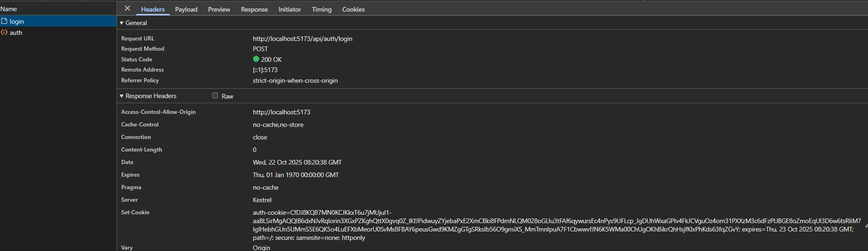Open the Initiator tab
868x251 pixels.
pos(289,9)
